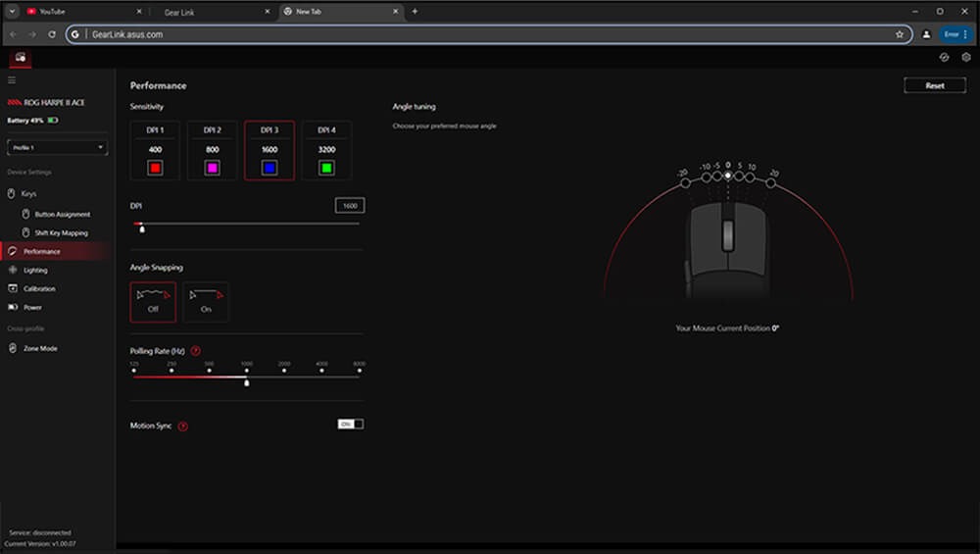Go to Power settings
The width and height of the screenshot is (980, 554).
click(32, 307)
